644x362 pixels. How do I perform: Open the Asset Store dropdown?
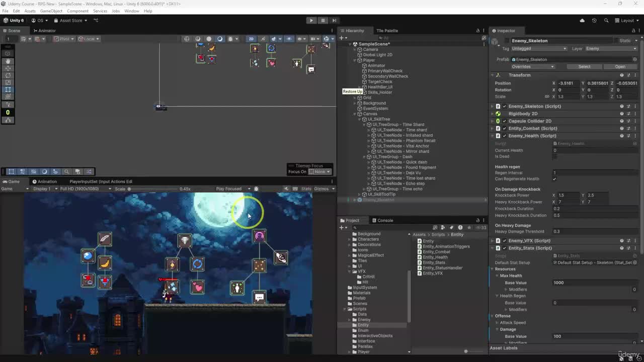[70, 21]
